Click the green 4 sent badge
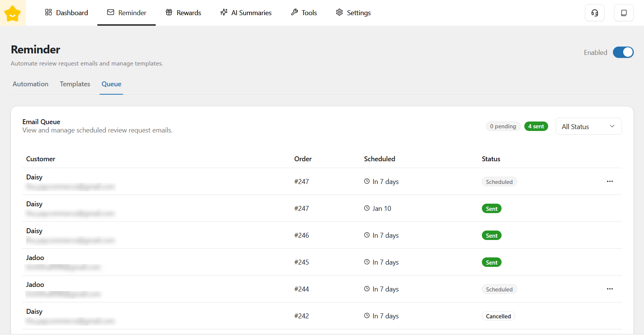The width and height of the screenshot is (644, 335). point(536,126)
